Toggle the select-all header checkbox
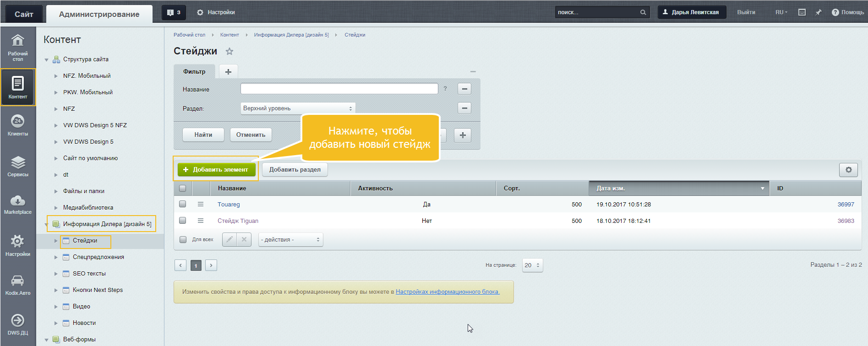 (183, 188)
